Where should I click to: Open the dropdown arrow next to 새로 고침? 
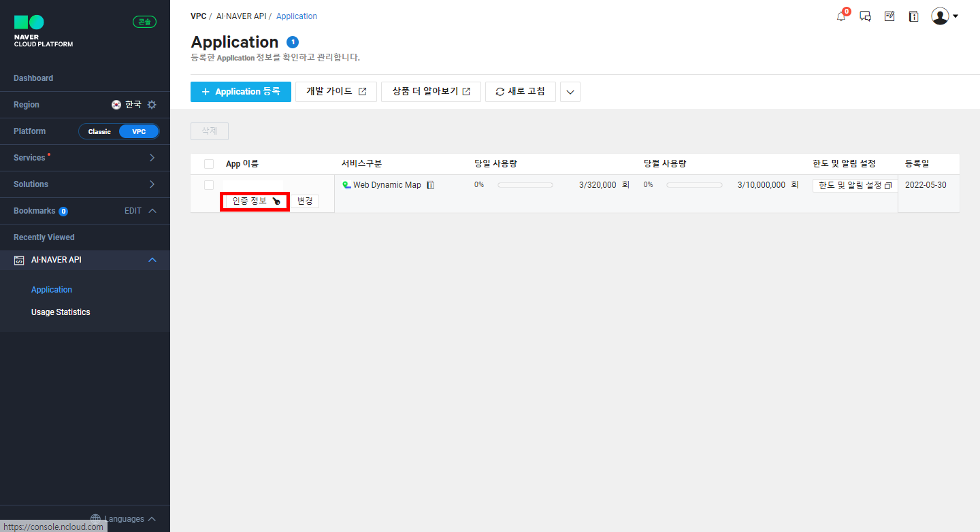click(570, 92)
